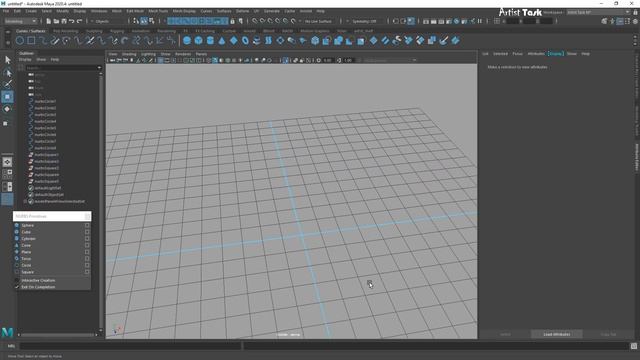This screenshot has height=360, width=640.
Task: Click the NURBS plane shelf icon
Action: pyautogui.click(x=233, y=40)
